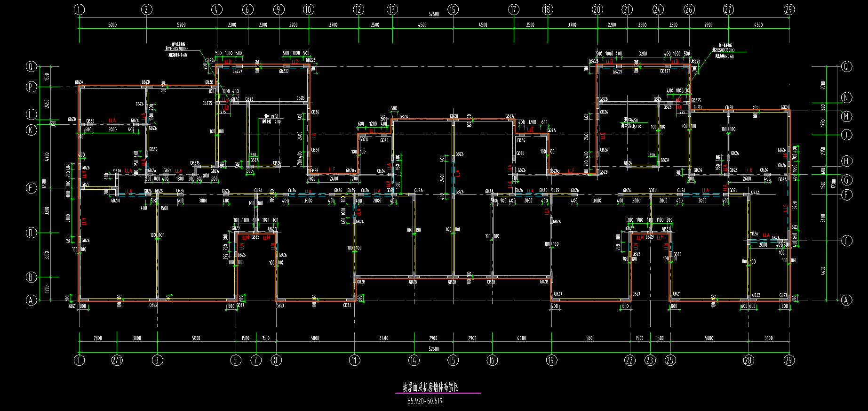Screen dimensions: 868x411
Task: Select row axis bubble D
Action: (x=31, y=233)
